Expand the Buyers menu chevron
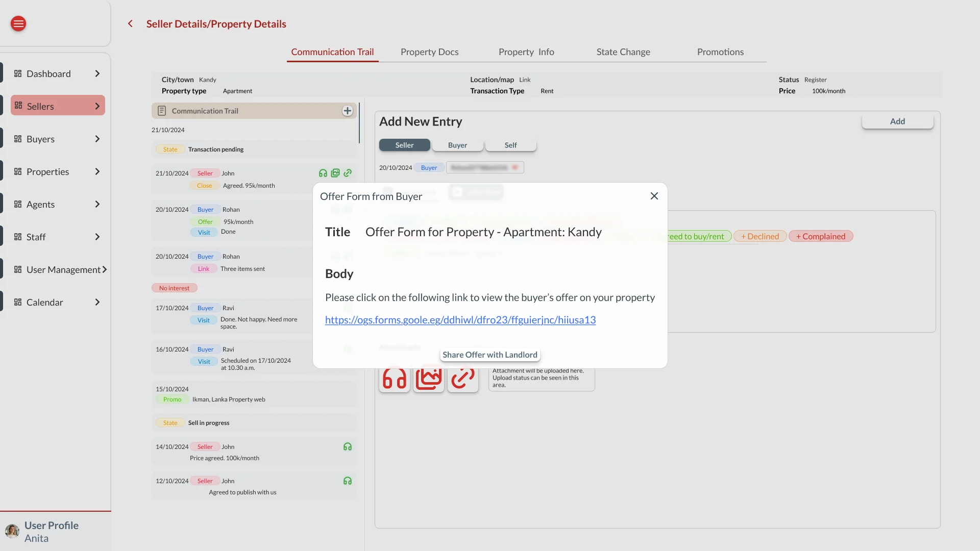Image resolution: width=980 pixels, height=551 pixels. pyautogui.click(x=97, y=139)
